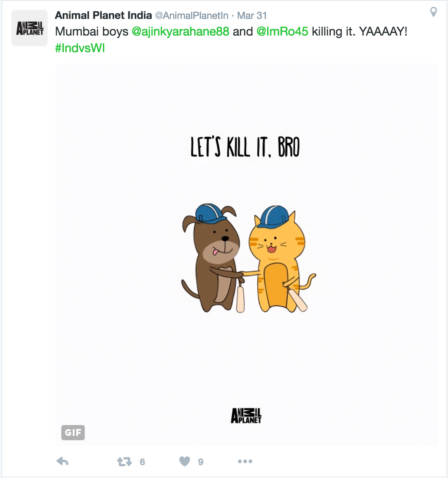Click the location pin icon
Screen dimensions: 448x478
(x=434, y=12)
